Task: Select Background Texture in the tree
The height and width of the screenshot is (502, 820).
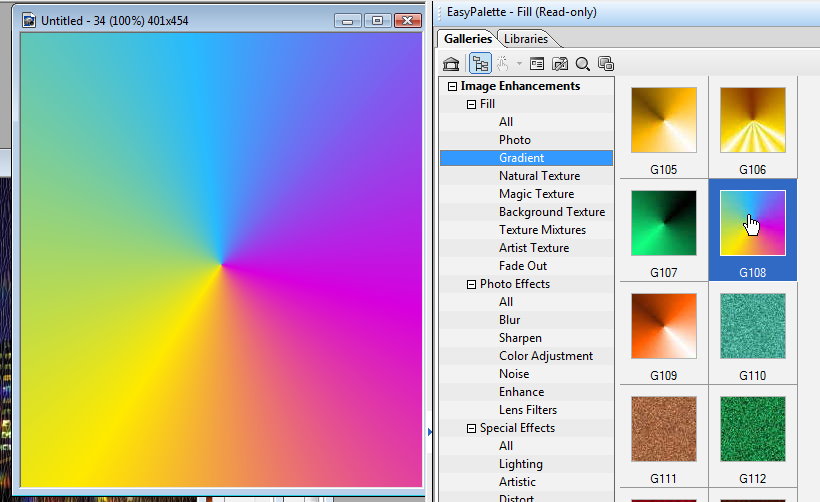Action: click(x=552, y=212)
